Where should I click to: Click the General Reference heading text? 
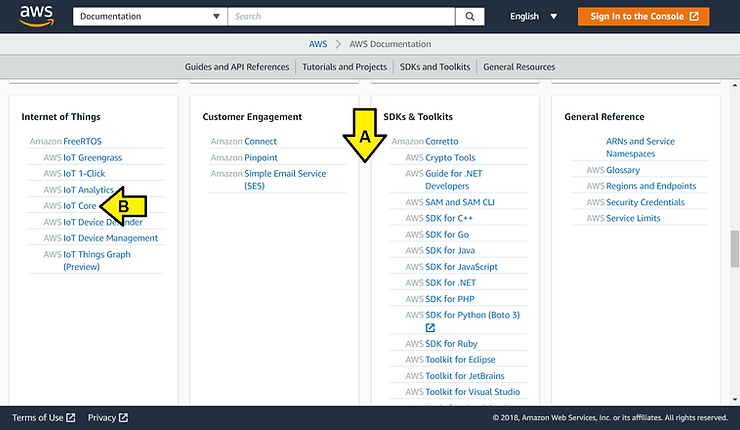click(x=604, y=117)
